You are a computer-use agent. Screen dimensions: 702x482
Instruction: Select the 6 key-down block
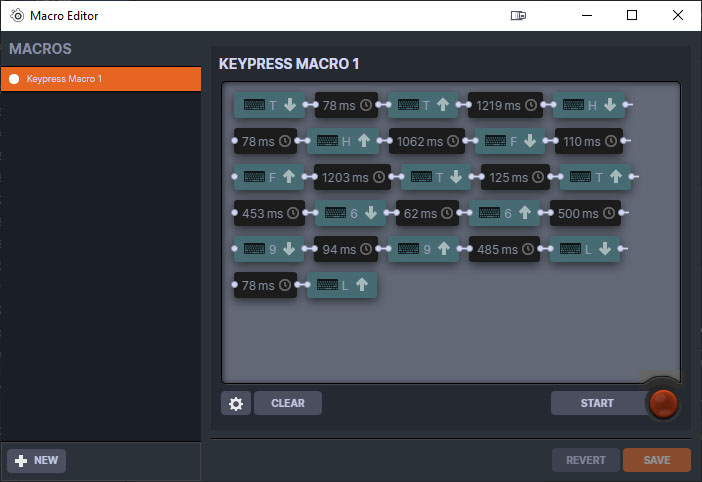(x=351, y=213)
